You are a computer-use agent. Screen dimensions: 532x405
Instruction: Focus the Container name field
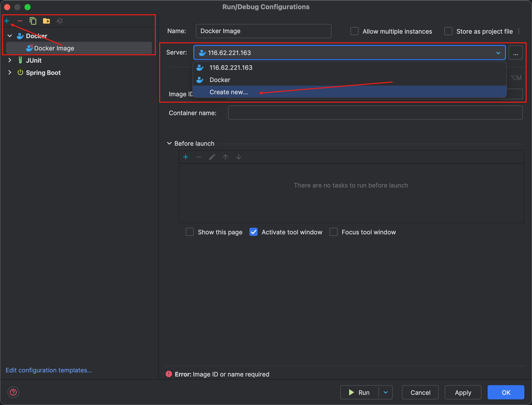tap(375, 113)
